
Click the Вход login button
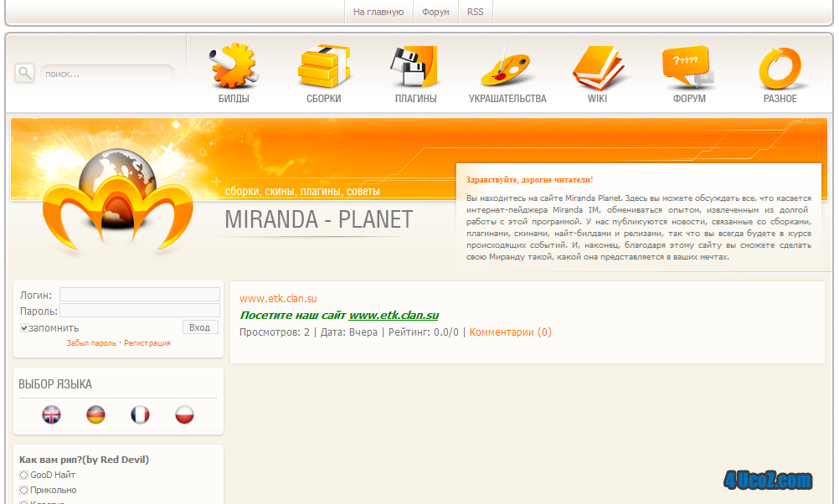click(200, 327)
